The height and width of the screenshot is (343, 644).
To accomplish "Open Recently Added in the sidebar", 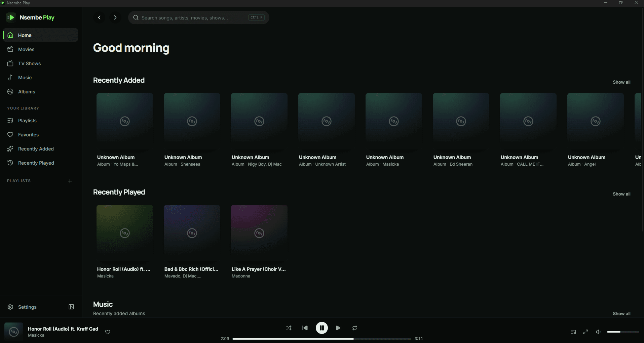I will 41,149.
